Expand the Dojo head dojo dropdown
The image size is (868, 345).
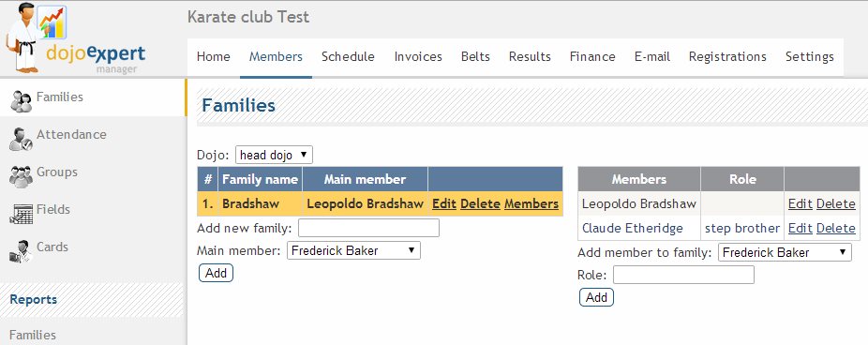[x=274, y=155]
